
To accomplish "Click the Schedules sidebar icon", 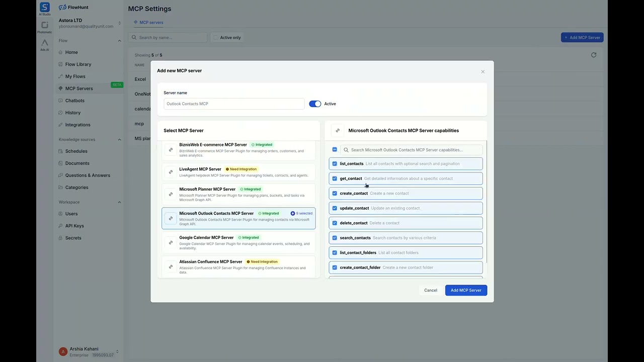I will [x=61, y=151].
